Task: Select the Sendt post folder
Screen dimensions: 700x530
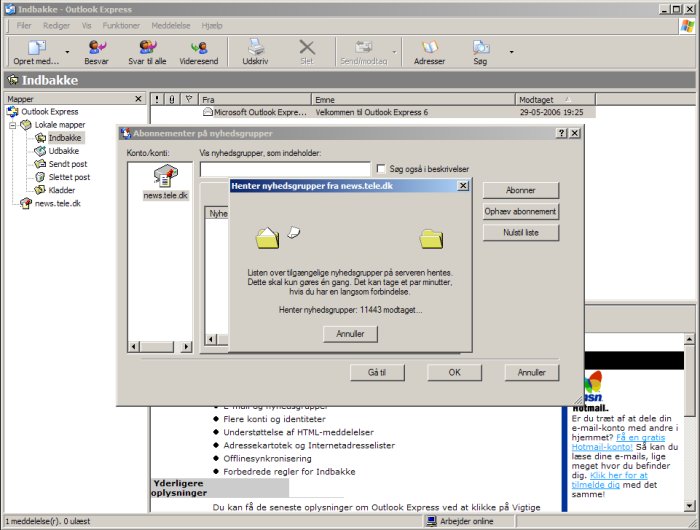Action: (x=67, y=164)
